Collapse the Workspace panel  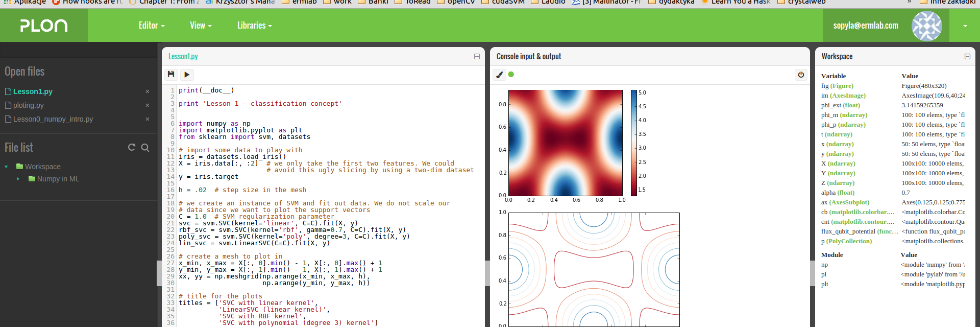click(967, 57)
